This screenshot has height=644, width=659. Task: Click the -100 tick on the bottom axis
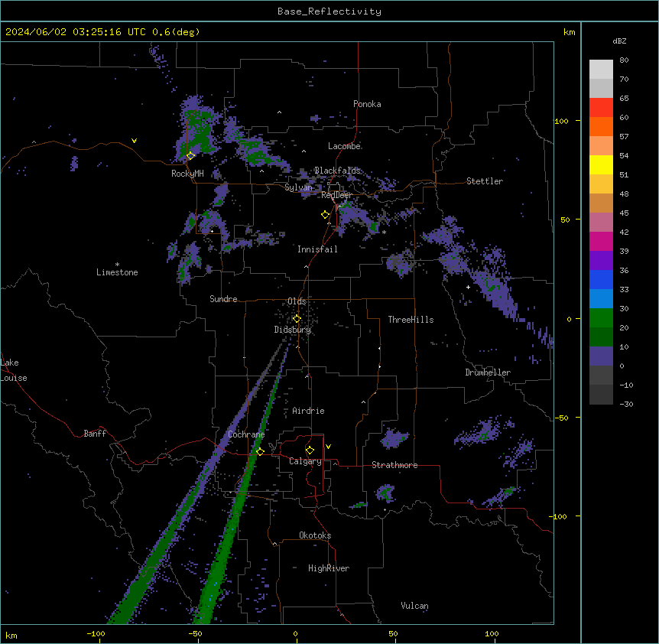coord(96,633)
